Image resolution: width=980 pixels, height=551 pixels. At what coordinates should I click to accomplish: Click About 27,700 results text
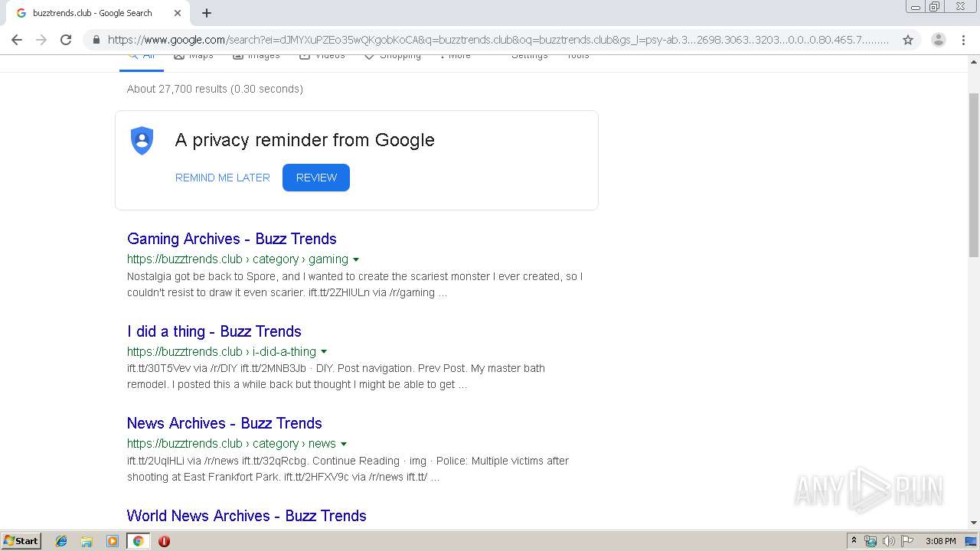tap(215, 89)
